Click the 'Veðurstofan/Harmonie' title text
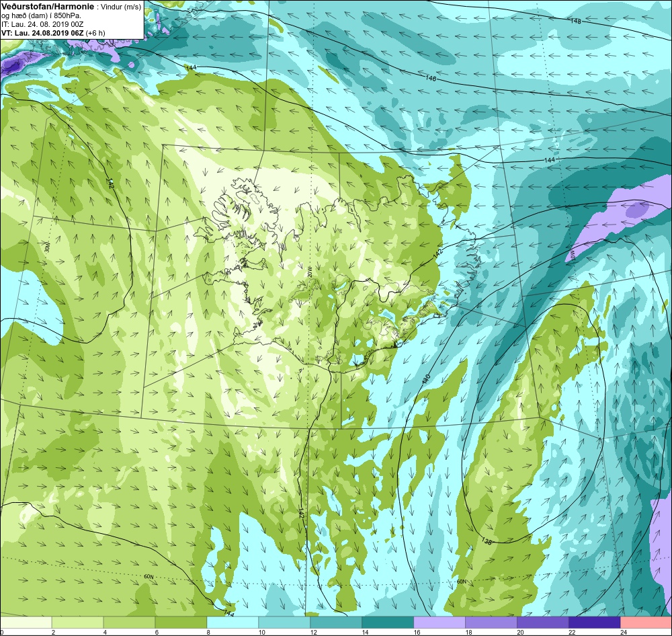Image resolution: width=672 pixels, height=636 pixels. coord(47,7)
